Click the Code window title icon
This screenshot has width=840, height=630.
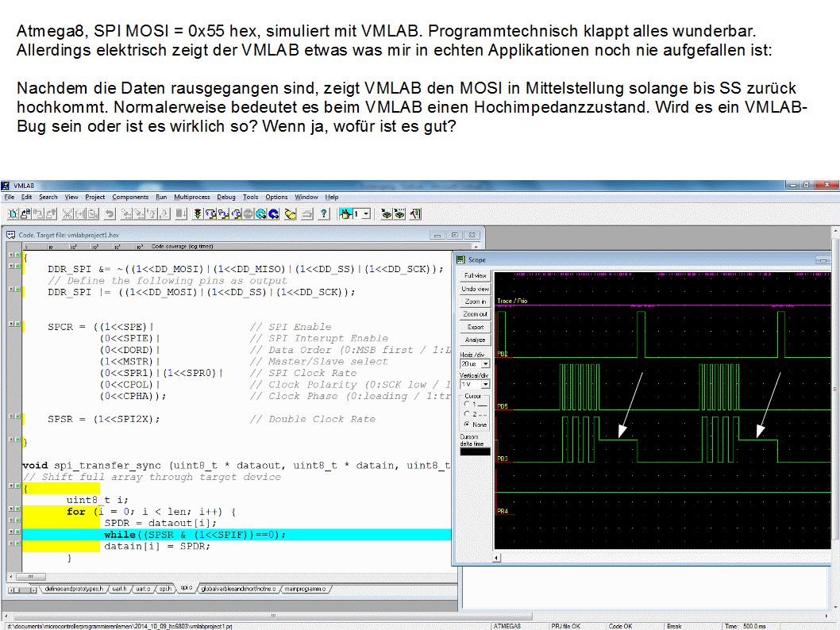click(x=10, y=235)
